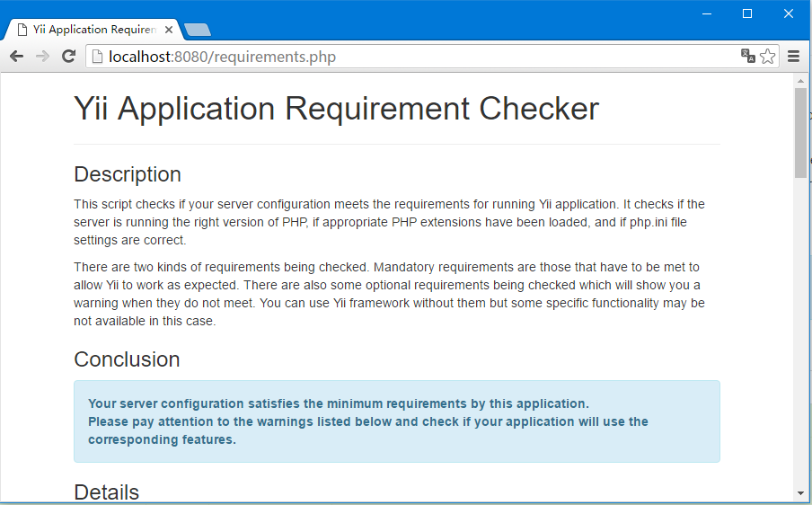Screen dimensions: 812x505
Task: Click the scrollbar down arrow
Action: [800, 493]
